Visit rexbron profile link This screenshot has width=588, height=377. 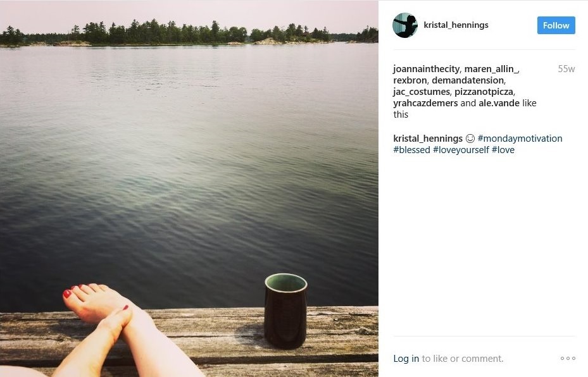tap(410, 80)
